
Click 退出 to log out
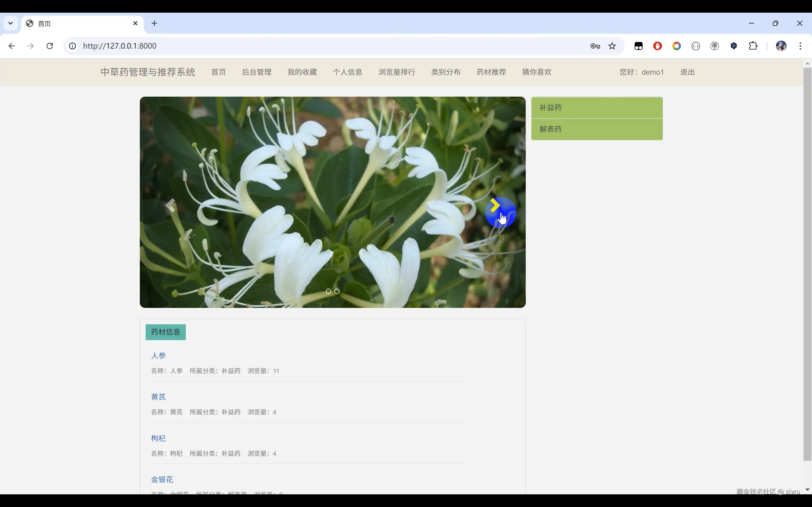click(687, 72)
